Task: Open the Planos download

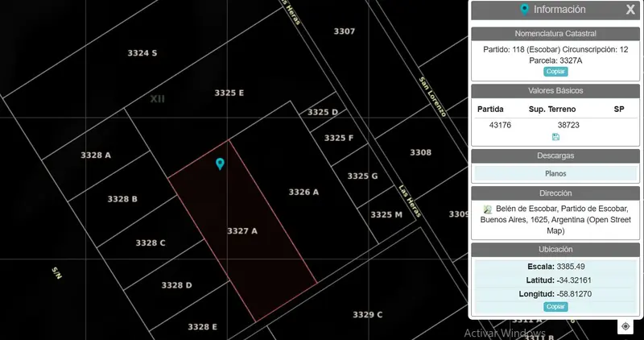Action: (x=555, y=173)
